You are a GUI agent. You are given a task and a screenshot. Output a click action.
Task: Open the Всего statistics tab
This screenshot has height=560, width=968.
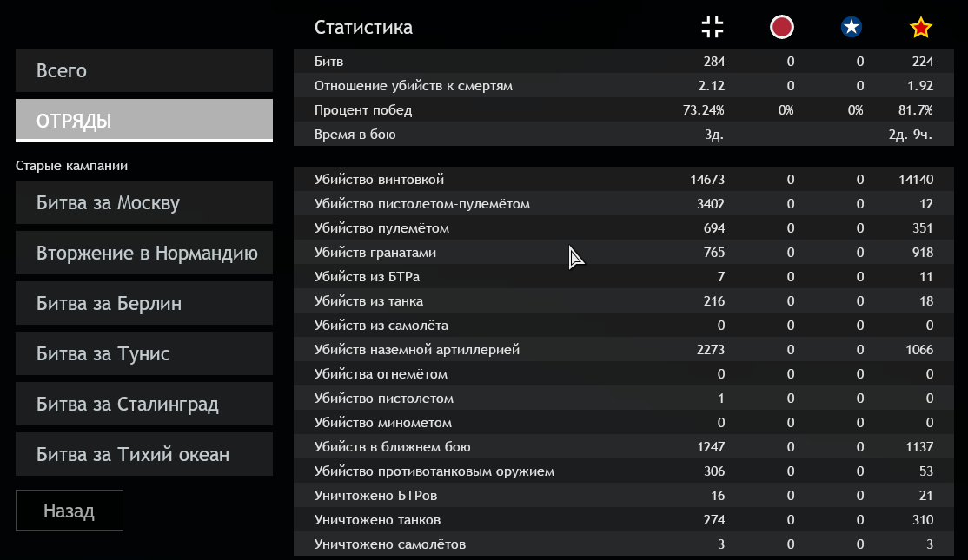coord(144,70)
